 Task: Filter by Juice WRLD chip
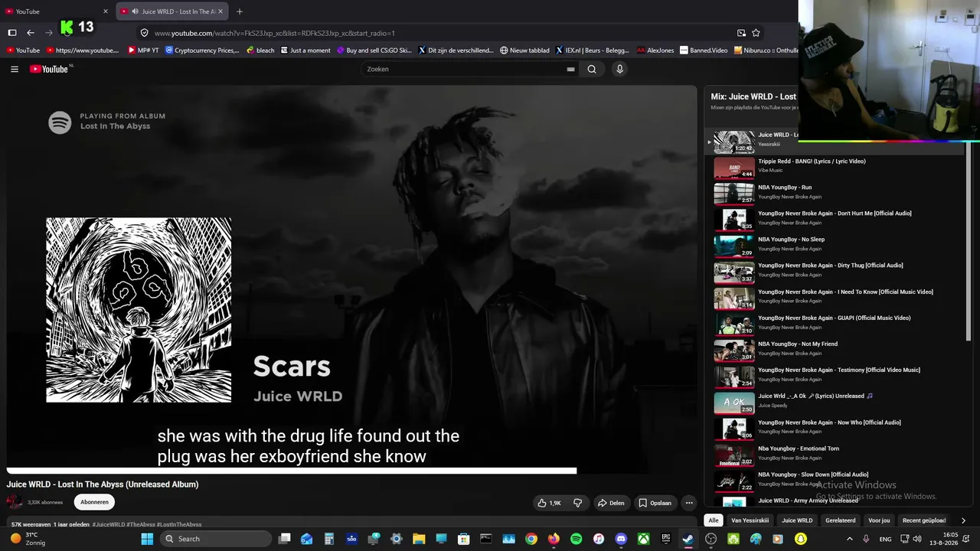(797, 520)
